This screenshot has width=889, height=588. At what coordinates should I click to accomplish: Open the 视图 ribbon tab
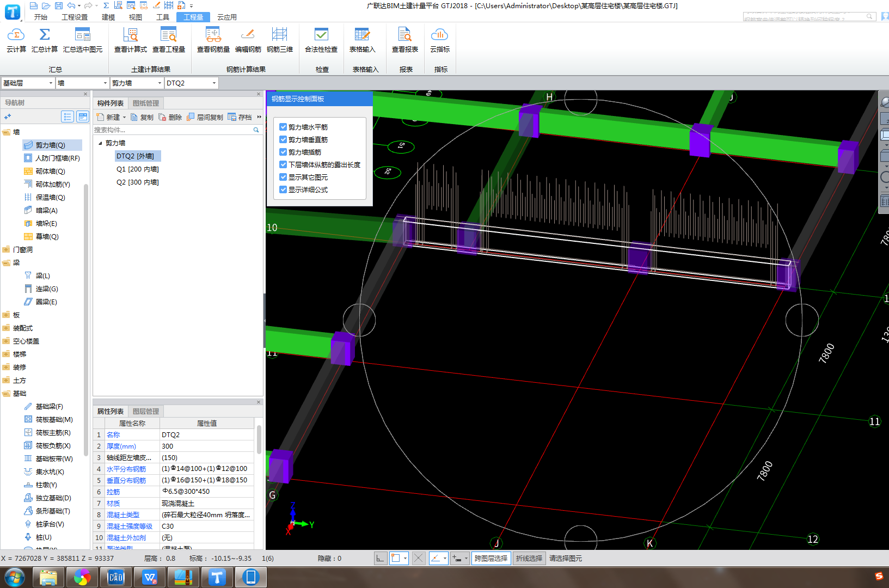click(x=136, y=17)
